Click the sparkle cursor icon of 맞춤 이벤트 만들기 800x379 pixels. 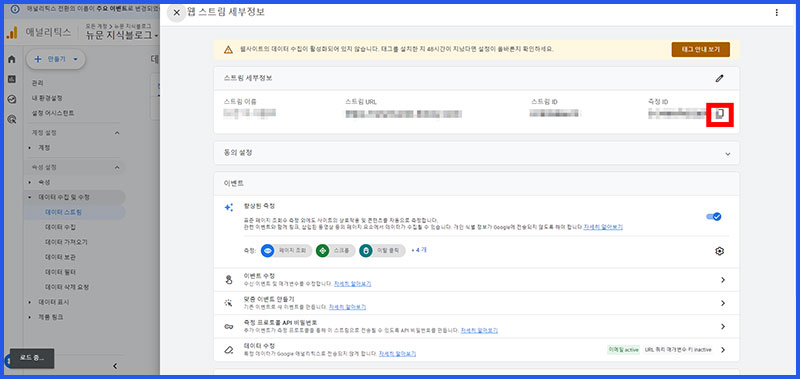point(229,303)
